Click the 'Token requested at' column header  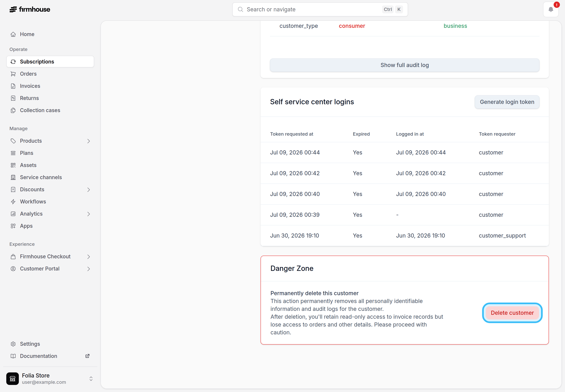(x=292, y=134)
